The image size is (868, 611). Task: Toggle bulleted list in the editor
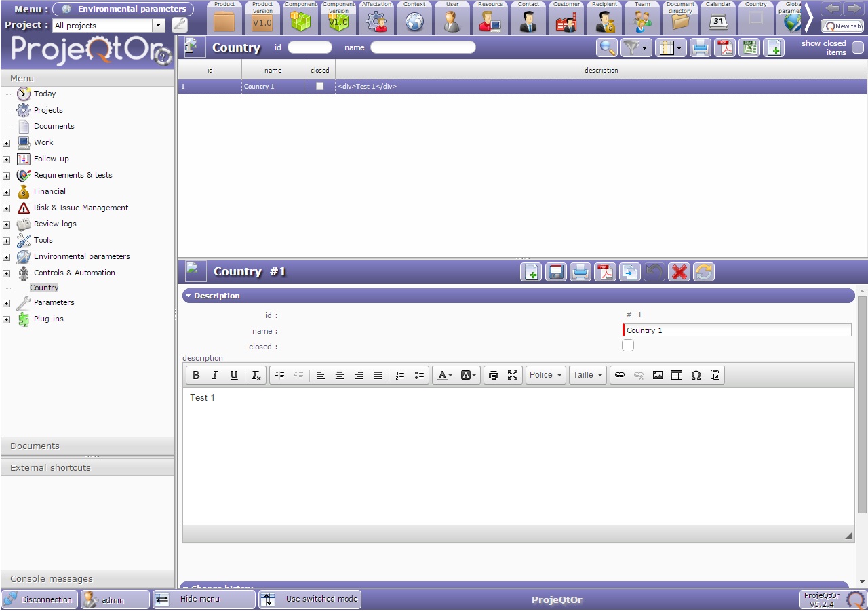tap(419, 375)
